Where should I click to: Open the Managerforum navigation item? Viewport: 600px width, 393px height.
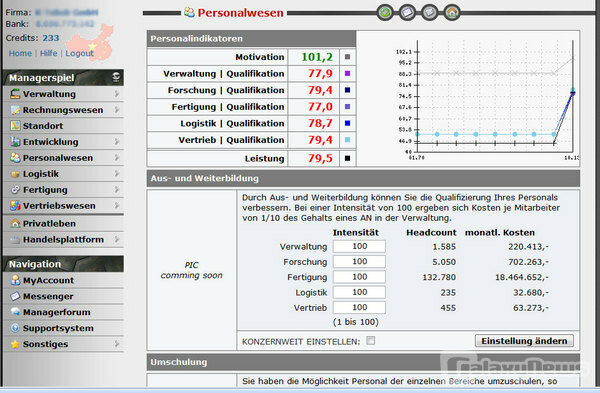point(64,312)
